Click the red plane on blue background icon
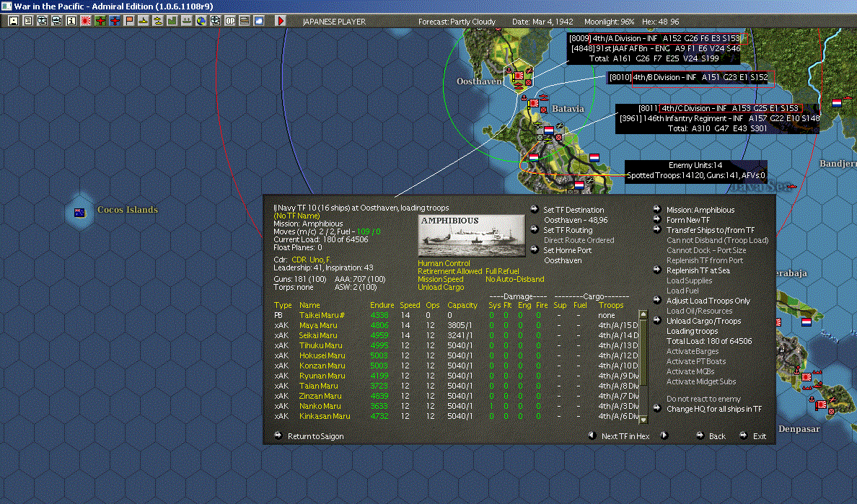Viewport: 857px width, 504px height. (x=115, y=21)
